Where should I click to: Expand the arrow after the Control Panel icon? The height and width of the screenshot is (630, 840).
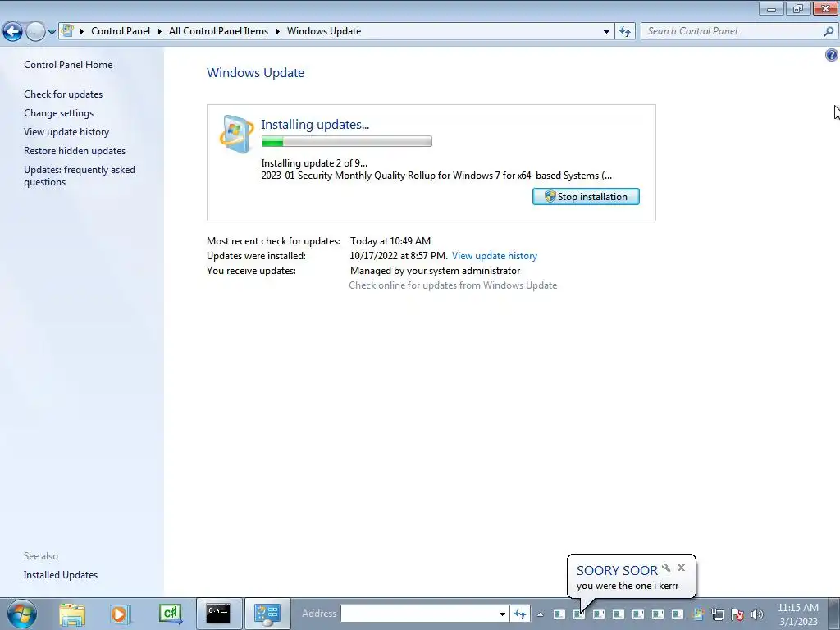(82, 31)
